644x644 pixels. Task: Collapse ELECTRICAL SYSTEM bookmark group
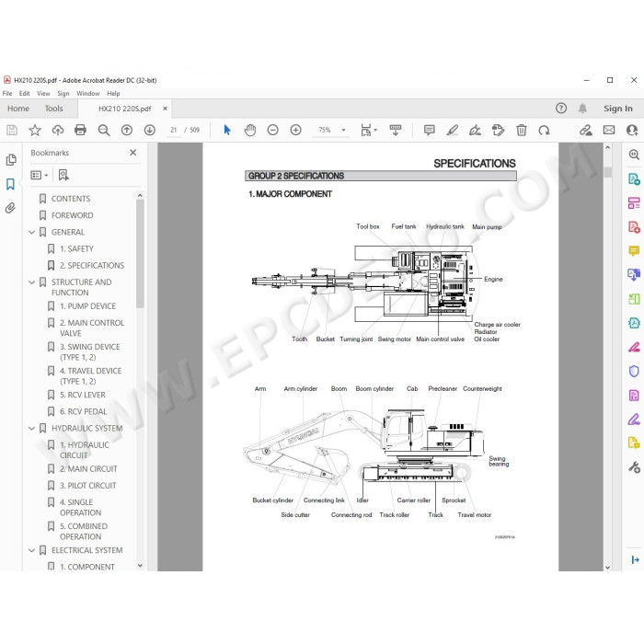click(x=31, y=550)
